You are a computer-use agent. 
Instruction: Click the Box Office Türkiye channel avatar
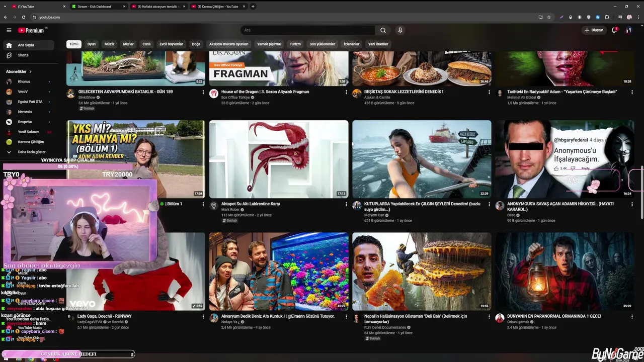[214, 94]
